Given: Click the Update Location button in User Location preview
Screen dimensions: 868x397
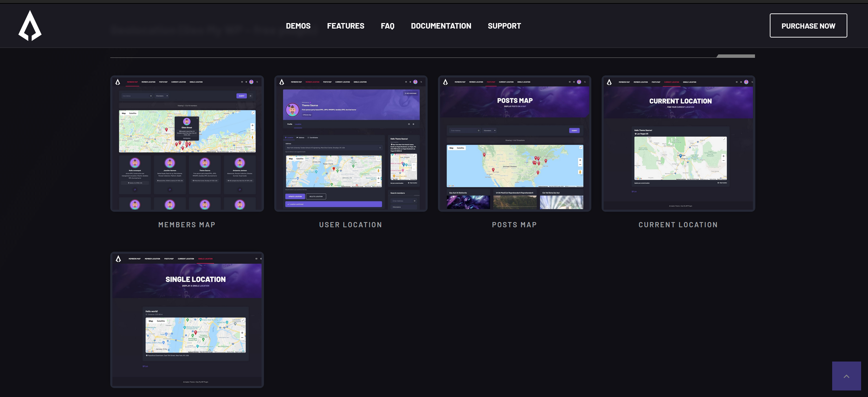Looking at the screenshot, I should click(295, 197).
